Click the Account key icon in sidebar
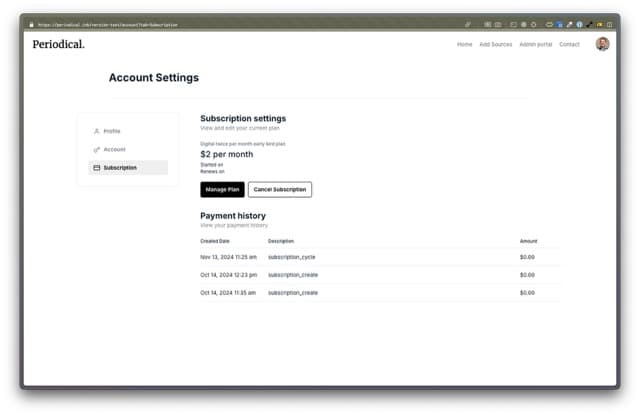This screenshot has height=415, width=640. (97, 149)
